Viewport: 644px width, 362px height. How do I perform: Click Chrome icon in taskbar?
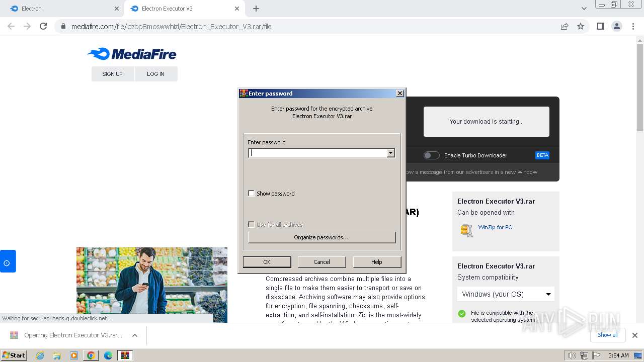[x=91, y=355]
